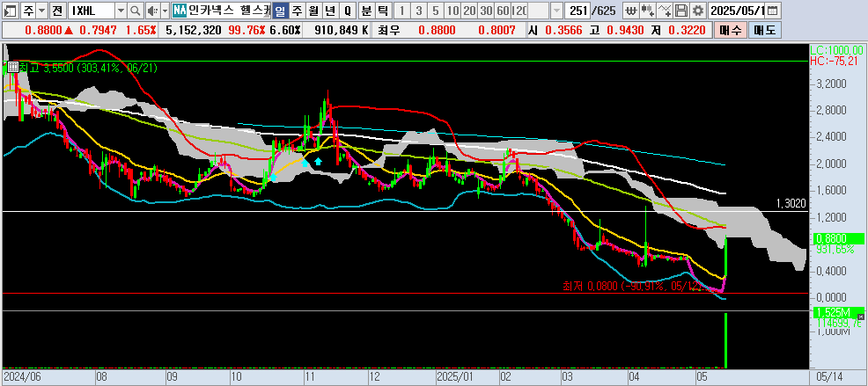The image size is (868, 386).
Task: Switch to Q quarterly chart period
Action: (347, 10)
